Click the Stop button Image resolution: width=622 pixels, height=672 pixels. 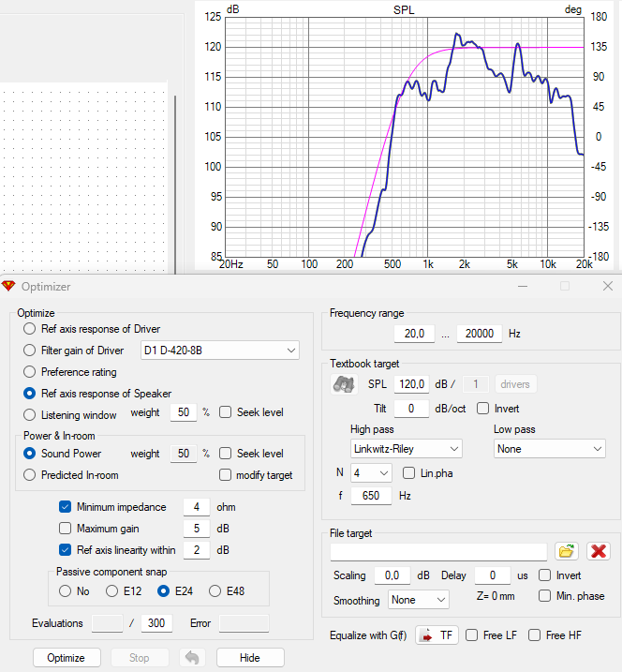coord(140,657)
